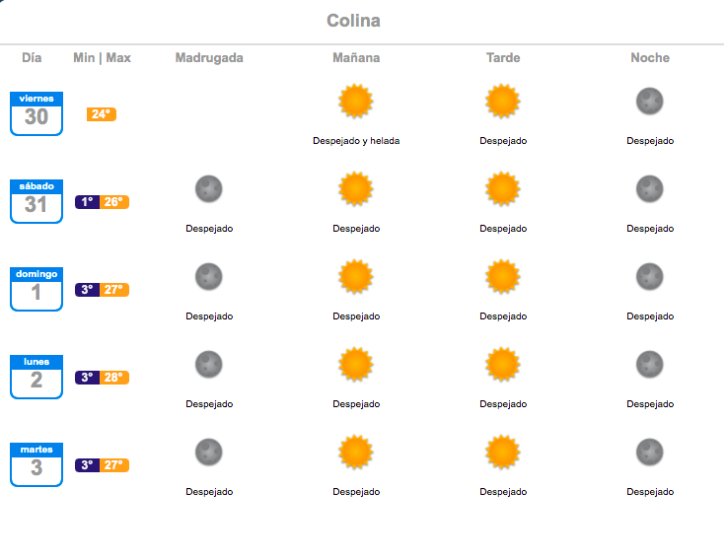Click the 28° max temperature for lunes

tap(114, 378)
